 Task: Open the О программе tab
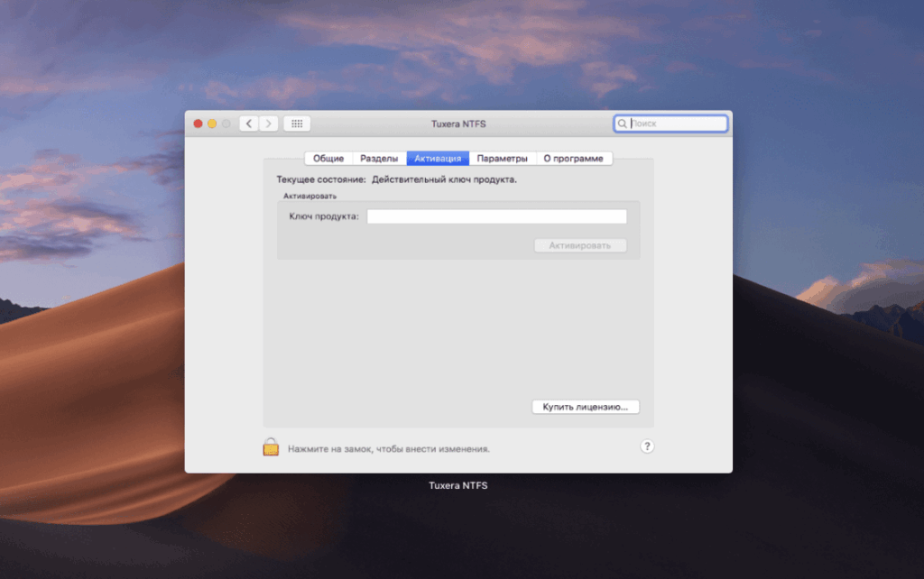click(x=573, y=159)
